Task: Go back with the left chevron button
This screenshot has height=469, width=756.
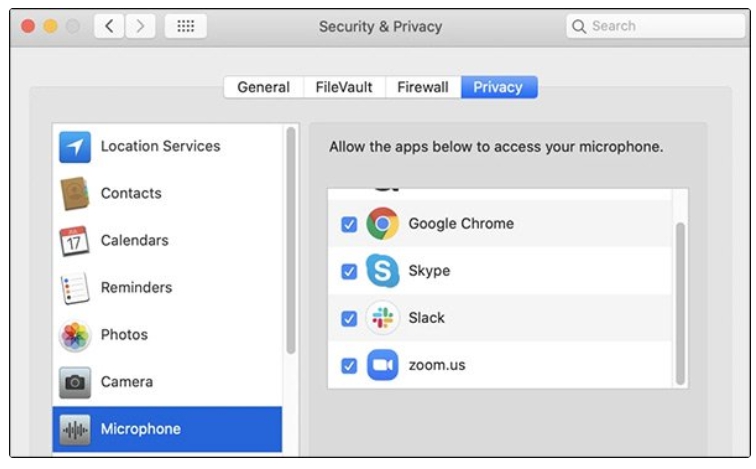Action: [110, 27]
